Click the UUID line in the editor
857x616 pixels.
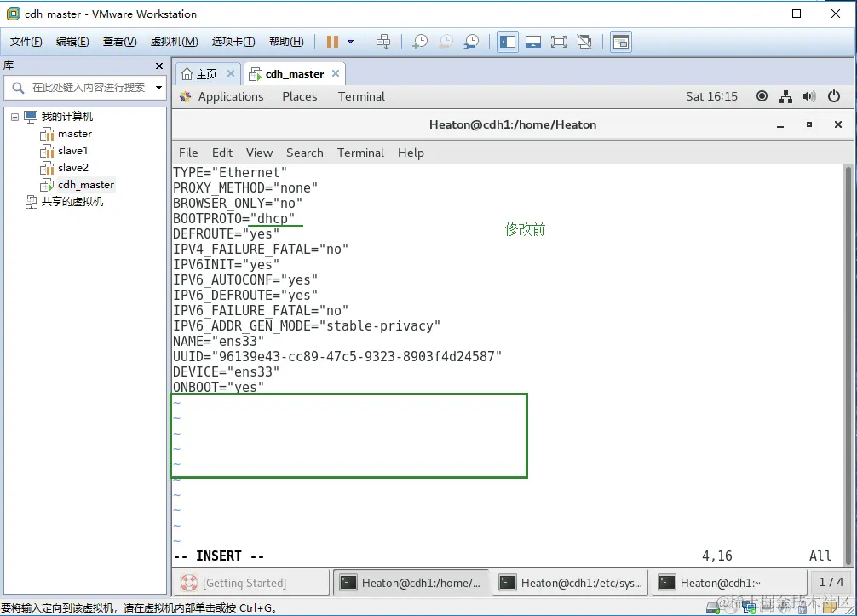tap(337, 356)
